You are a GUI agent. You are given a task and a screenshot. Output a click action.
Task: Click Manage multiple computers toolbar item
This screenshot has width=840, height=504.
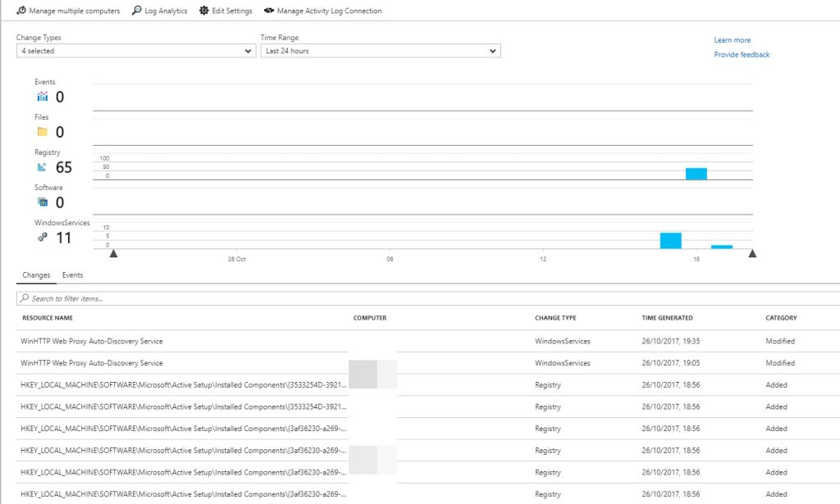pos(68,11)
